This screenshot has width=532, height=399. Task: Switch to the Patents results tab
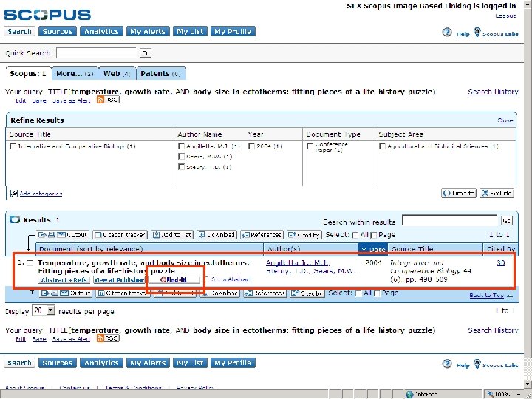pyautogui.click(x=161, y=74)
